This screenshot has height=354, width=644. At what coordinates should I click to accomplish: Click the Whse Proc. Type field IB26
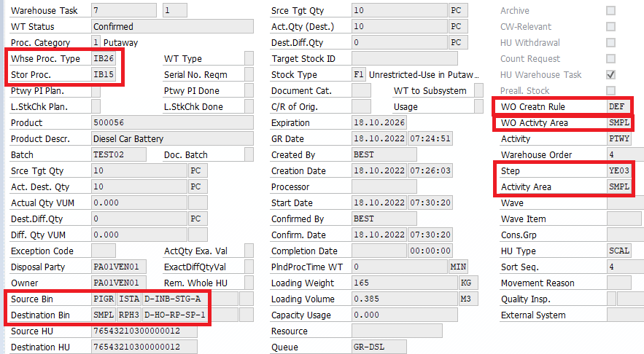coord(104,59)
